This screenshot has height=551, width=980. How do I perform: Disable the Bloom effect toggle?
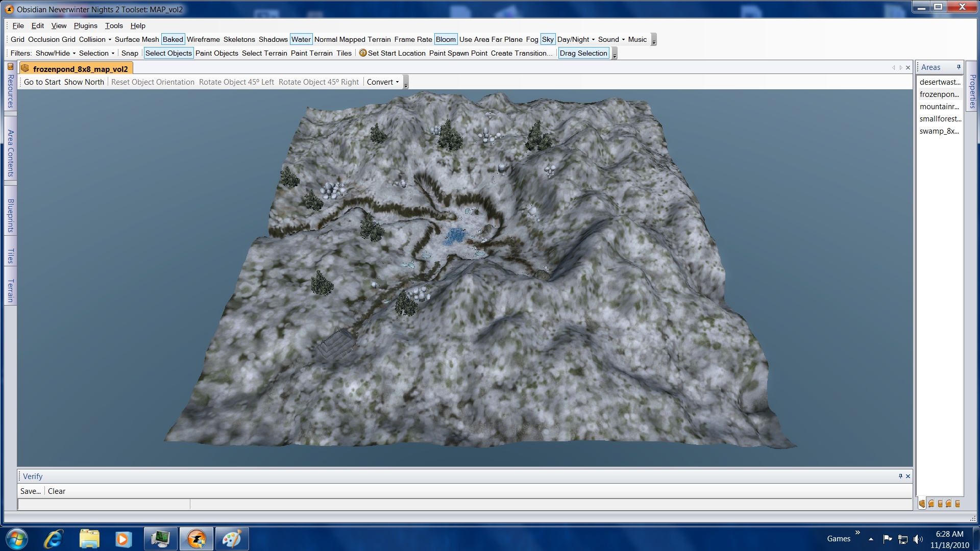(x=445, y=39)
